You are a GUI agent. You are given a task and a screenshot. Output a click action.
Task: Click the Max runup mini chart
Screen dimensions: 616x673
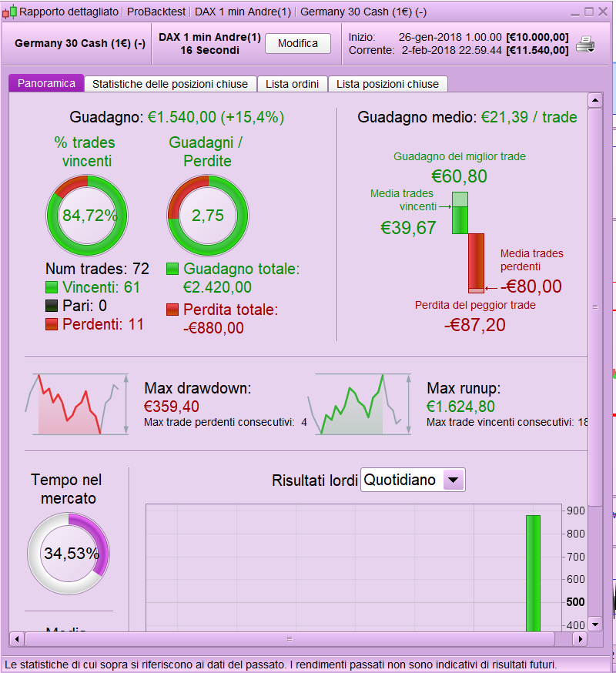tap(360, 404)
